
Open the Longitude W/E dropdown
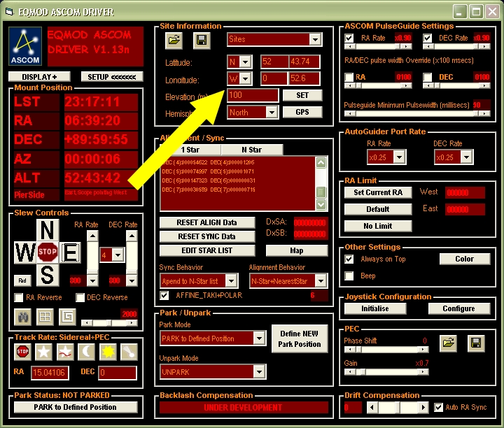coord(246,78)
